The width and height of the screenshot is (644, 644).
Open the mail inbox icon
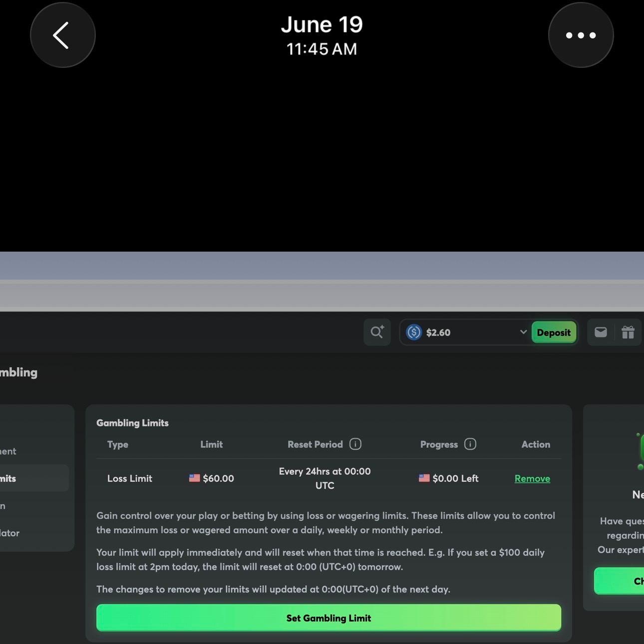(601, 332)
